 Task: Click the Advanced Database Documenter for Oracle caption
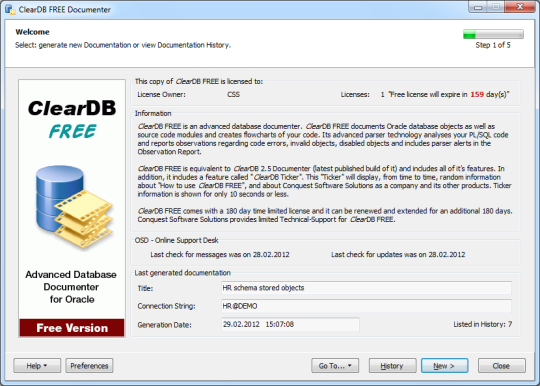pyautogui.click(x=71, y=287)
